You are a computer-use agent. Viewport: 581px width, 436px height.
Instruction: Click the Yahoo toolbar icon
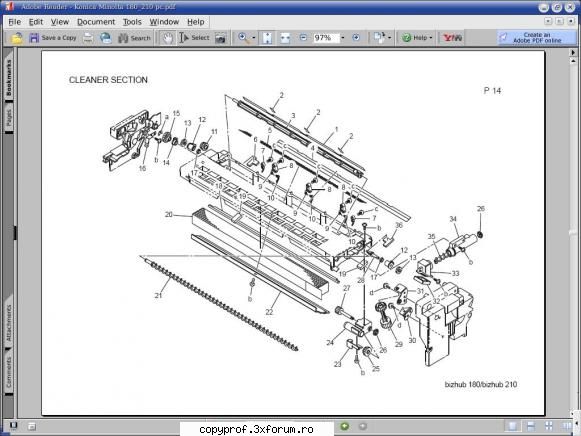point(452,38)
